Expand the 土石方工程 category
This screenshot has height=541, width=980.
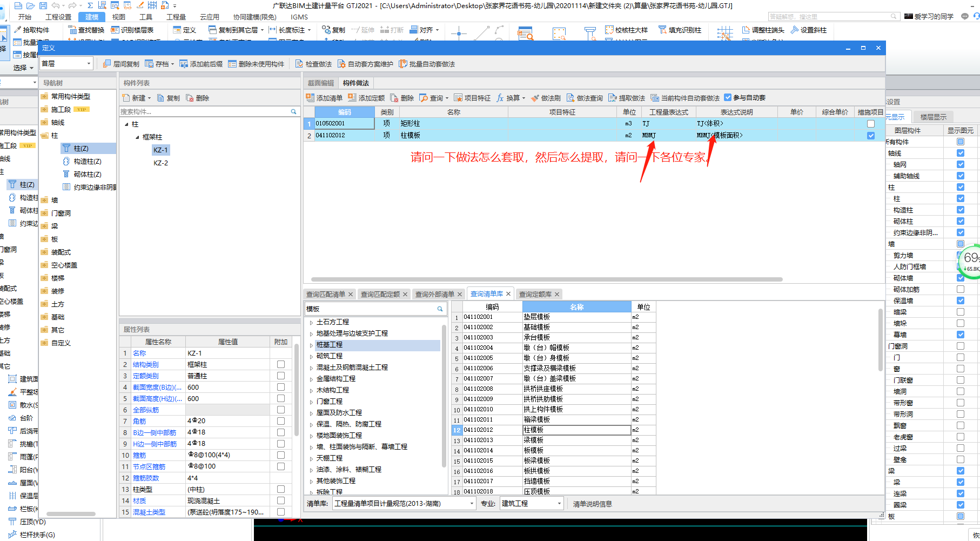point(311,322)
